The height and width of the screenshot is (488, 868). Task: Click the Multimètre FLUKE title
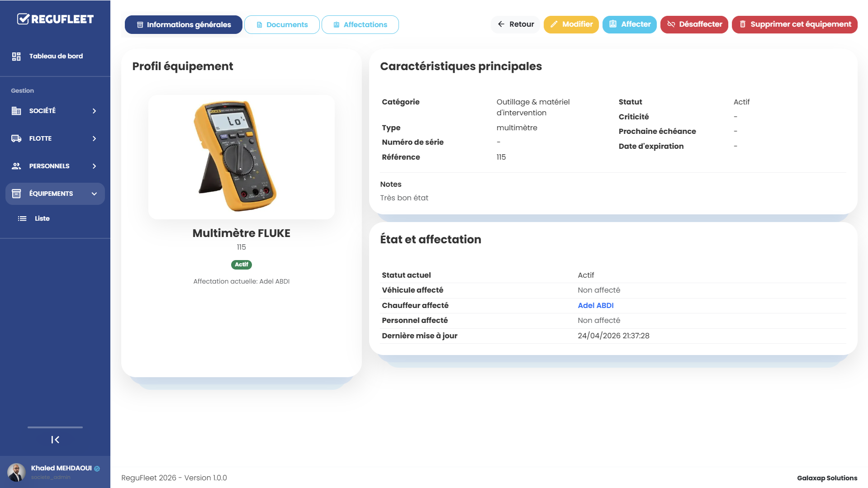click(242, 233)
